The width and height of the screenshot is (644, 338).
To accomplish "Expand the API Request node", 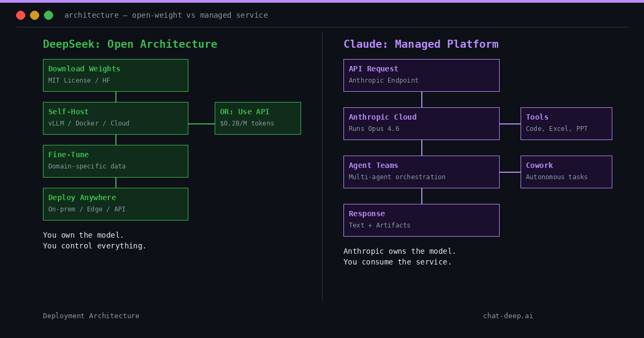I will coord(421,75).
